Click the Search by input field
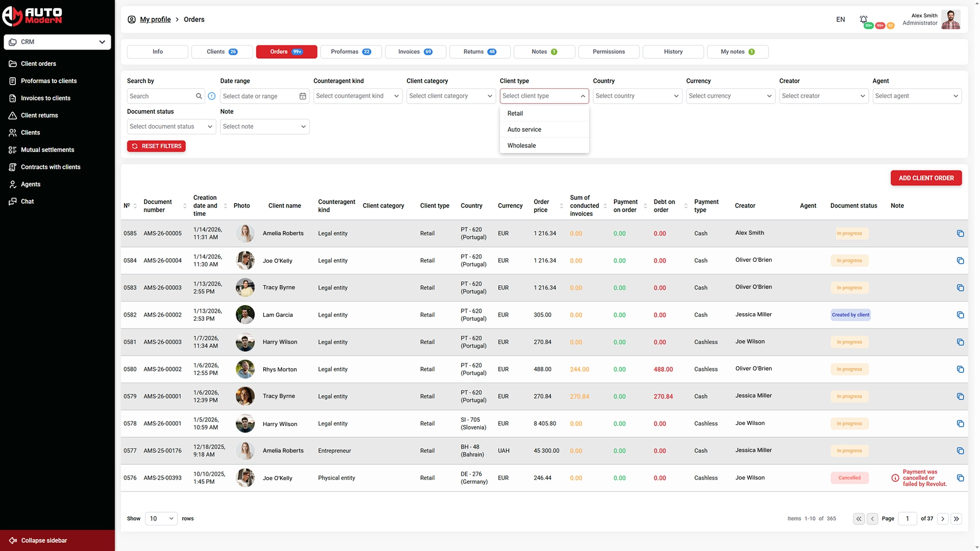The image size is (980, 551). [161, 96]
